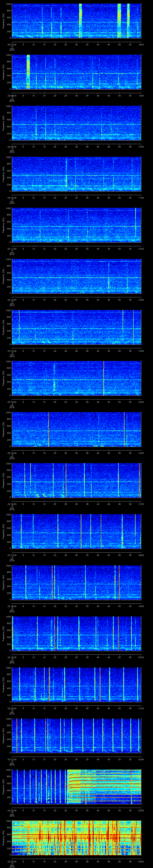The width and height of the screenshot is (153, 868).
Task: Select the spectrogram panel starting at 22:09:00
Action: 76,123
